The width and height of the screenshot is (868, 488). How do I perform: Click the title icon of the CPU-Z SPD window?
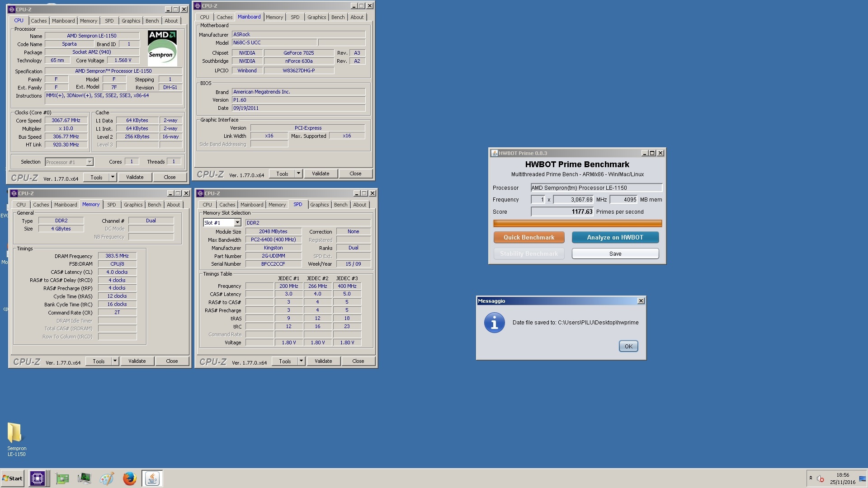(x=200, y=193)
